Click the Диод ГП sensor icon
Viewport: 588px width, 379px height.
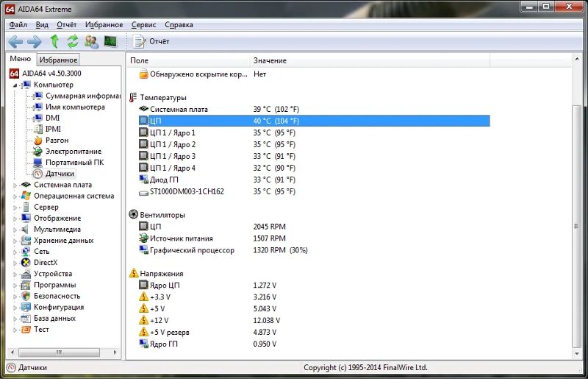tap(143, 180)
